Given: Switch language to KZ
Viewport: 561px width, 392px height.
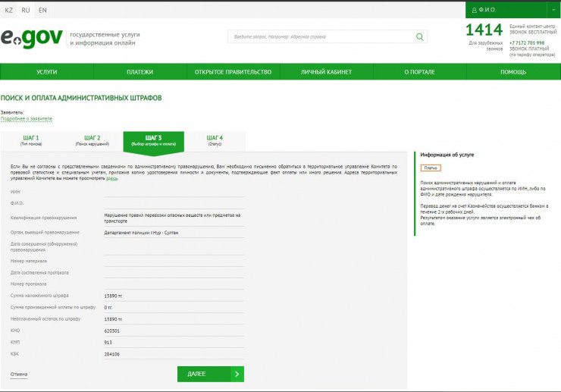Looking at the screenshot, I should (x=9, y=10).
